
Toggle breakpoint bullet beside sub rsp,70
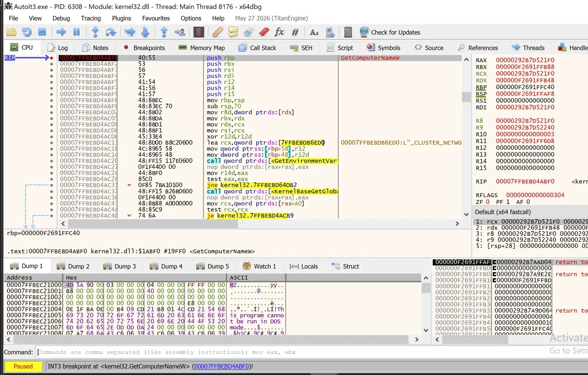pyautogui.click(x=52, y=106)
